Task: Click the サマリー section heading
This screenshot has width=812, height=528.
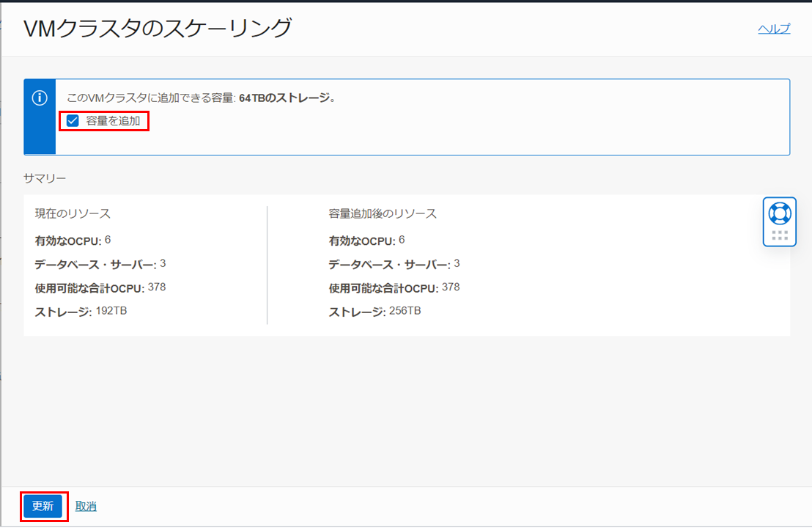Action: click(45, 178)
